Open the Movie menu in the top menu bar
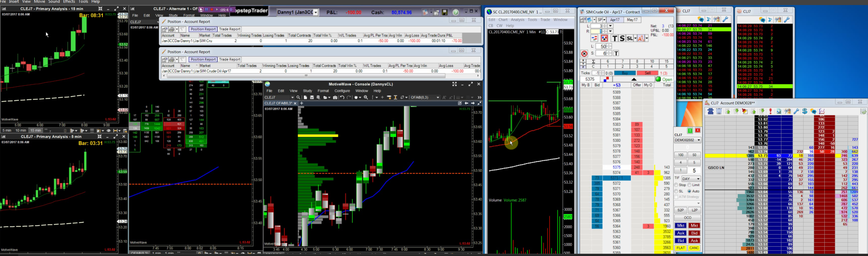868x256 pixels. [x=40, y=2]
